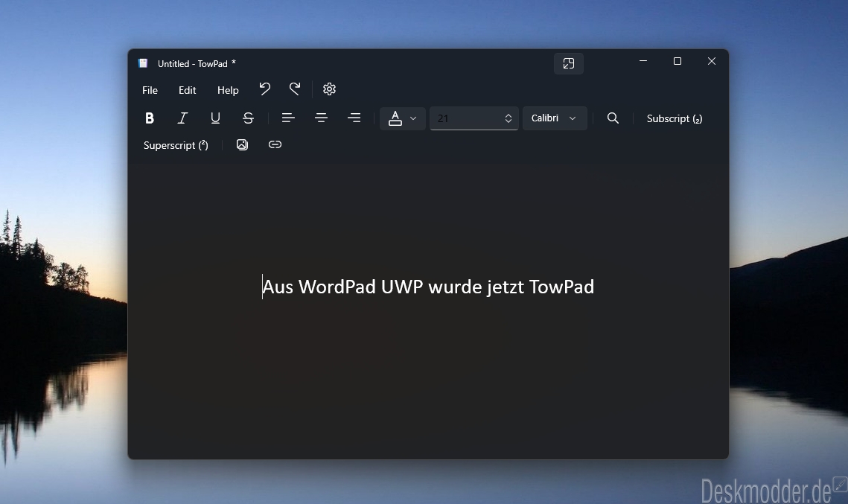Viewport: 848px width, 504px height.
Task: Toggle underline formatting
Action: 215,118
